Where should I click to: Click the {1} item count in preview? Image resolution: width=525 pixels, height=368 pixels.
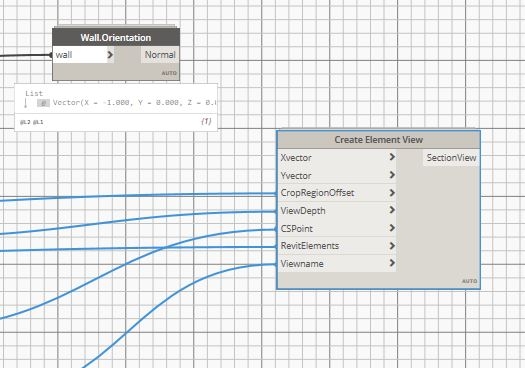206,121
